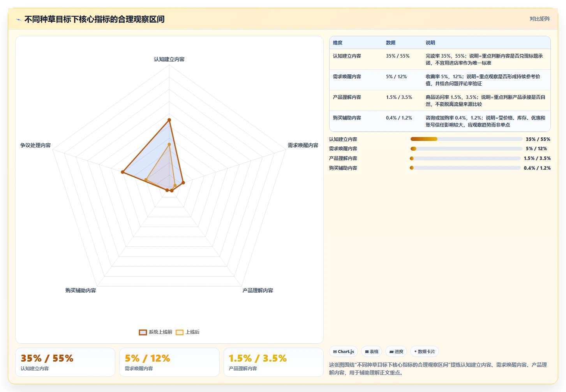Click the 认知建立内容 label beside the progress bars
The height and width of the screenshot is (392, 566).
(x=343, y=139)
